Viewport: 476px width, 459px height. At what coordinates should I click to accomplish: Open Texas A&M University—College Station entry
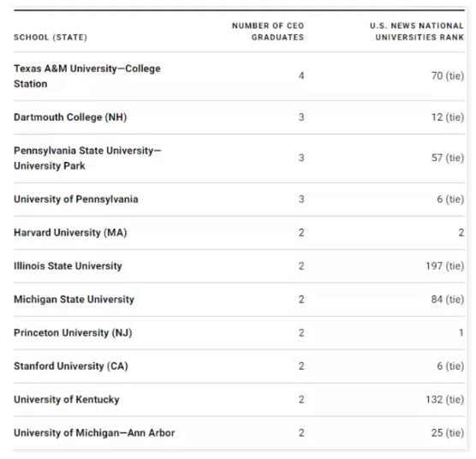(x=87, y=76)
